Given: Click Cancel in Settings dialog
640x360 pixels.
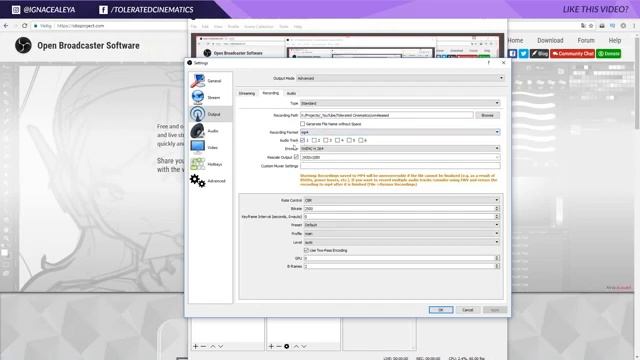Looking at the screenshot, I should click(x=468, y=310).
